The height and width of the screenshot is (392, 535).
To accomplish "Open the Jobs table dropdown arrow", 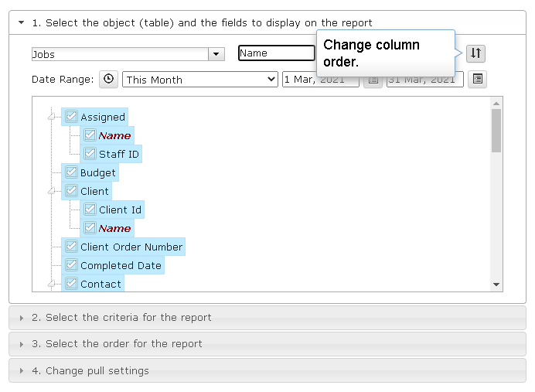I will coord(216,54).
